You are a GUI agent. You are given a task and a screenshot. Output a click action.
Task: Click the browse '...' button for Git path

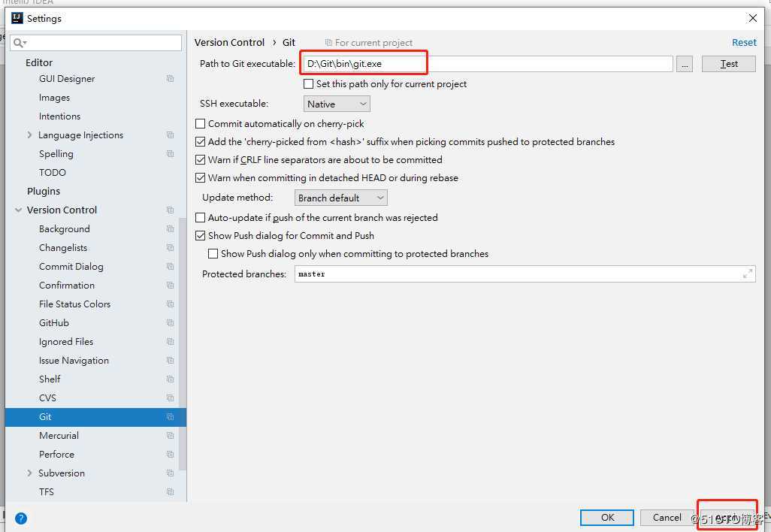click(x=684, y=64)
